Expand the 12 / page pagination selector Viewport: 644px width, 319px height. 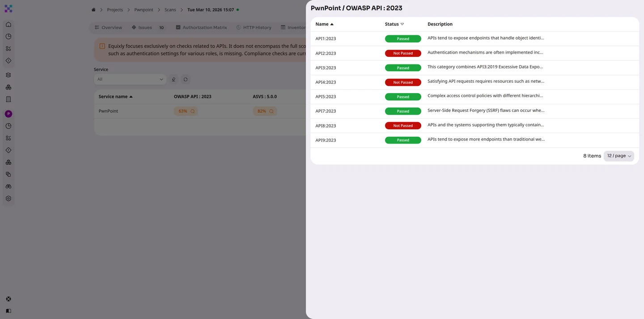[x=619, y=156]
